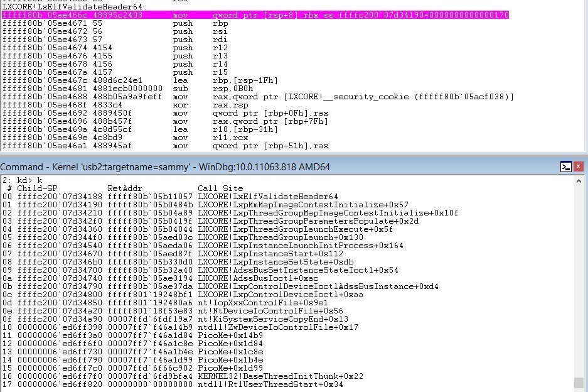This screenshot has height=392, width=588.
Task: Select frame 0d nt!IopXxxControlFile+0x9e1
Action: (x=166, y=303)
